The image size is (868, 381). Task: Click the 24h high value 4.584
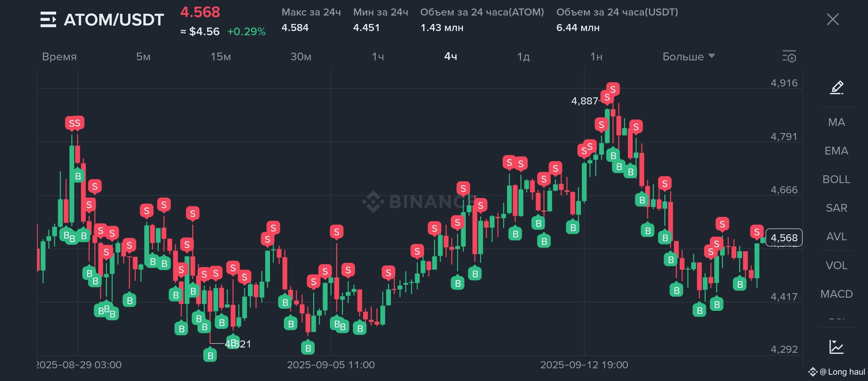(295, 28)
